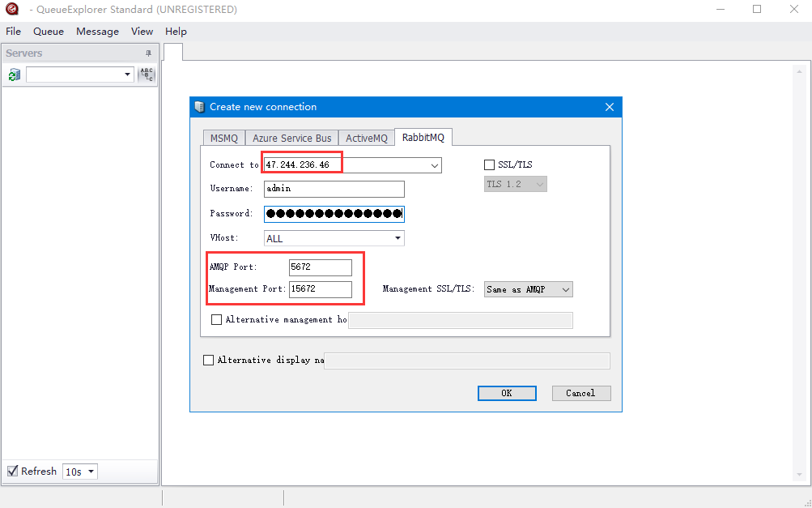Click the QueueExplorer app icon in title bar
The width and height of the screenshot is (812, 508).
click(11, 10)
